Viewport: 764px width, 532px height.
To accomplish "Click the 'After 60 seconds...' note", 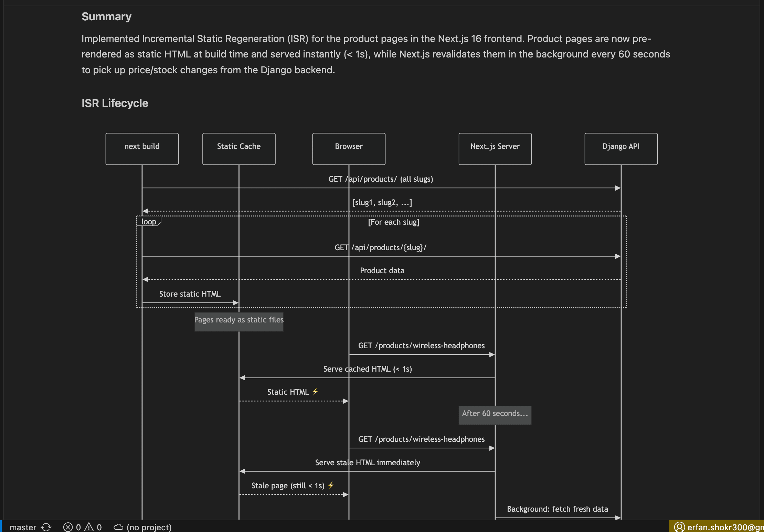I will [495, 415].
